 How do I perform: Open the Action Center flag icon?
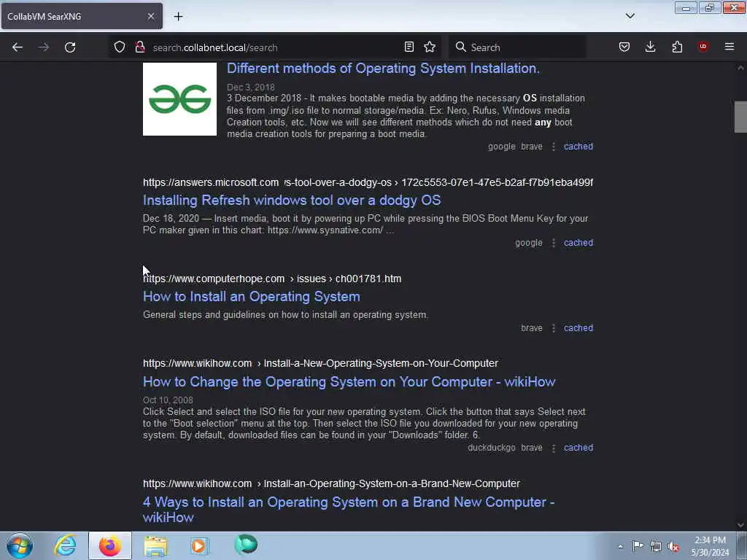(x=638, y=546)
